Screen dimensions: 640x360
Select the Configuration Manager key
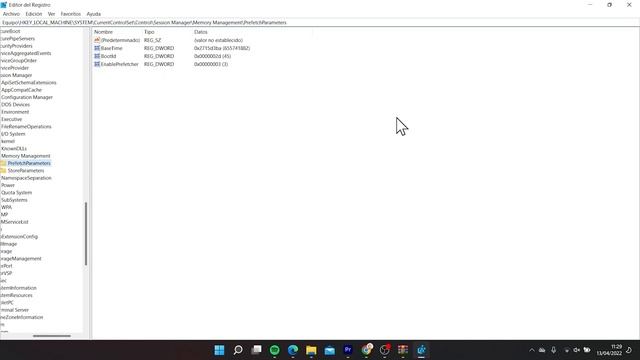(27, 97)
